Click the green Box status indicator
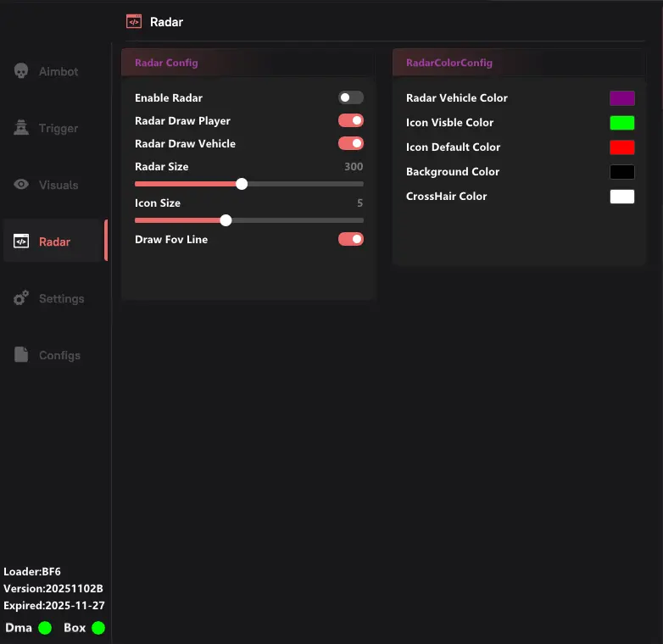The width and height of the screenshot is (663, 644). point(98,628)
